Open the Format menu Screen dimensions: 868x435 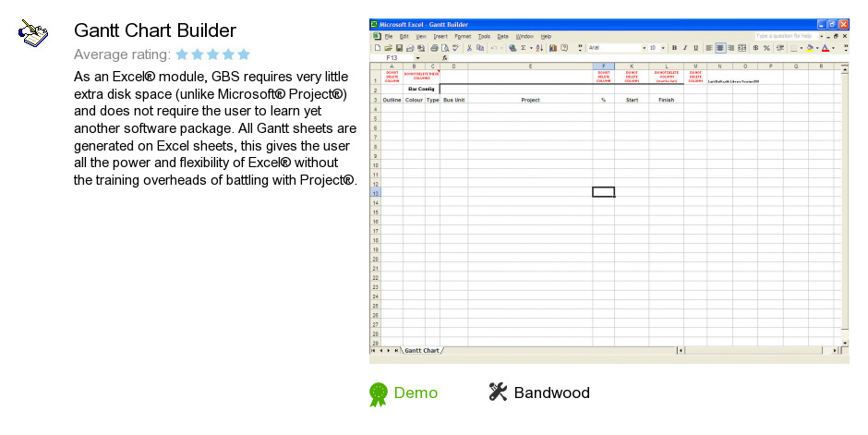pyautogui.click(x=463, y=37)
